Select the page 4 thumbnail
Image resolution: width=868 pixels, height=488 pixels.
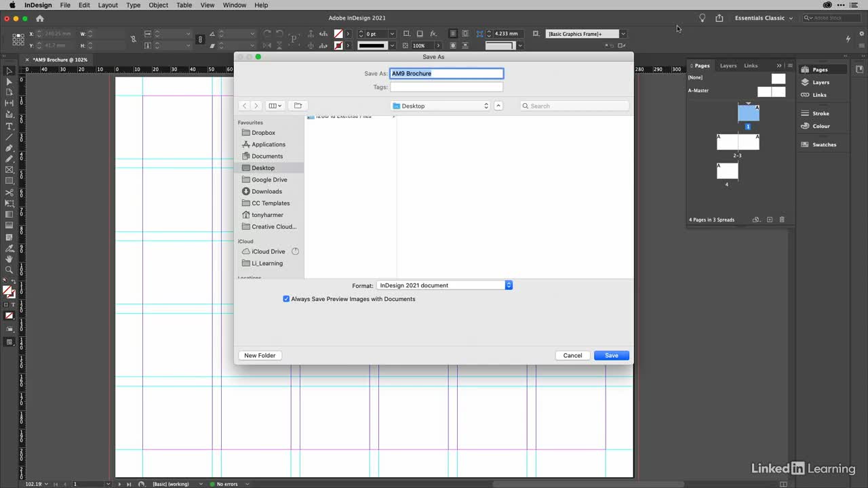[x=727, y=171]
